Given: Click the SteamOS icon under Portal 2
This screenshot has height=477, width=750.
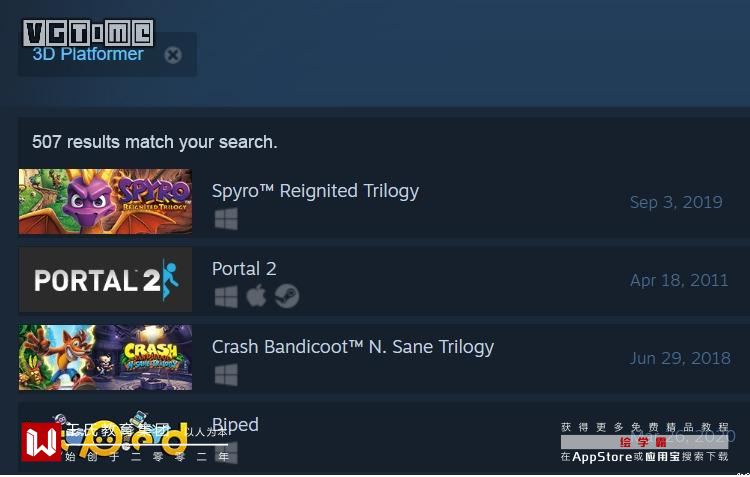Looking at the screenshot, I should pyautogui.click(x=287, y=296).
